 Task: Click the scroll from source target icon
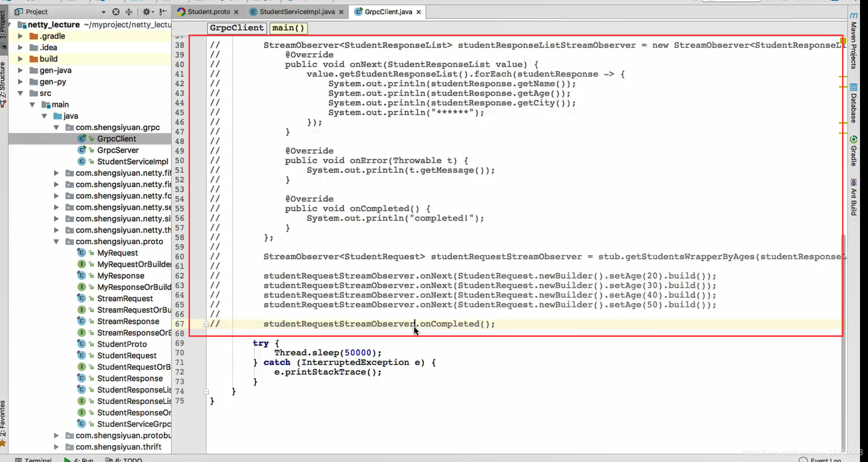coord(116,12)
